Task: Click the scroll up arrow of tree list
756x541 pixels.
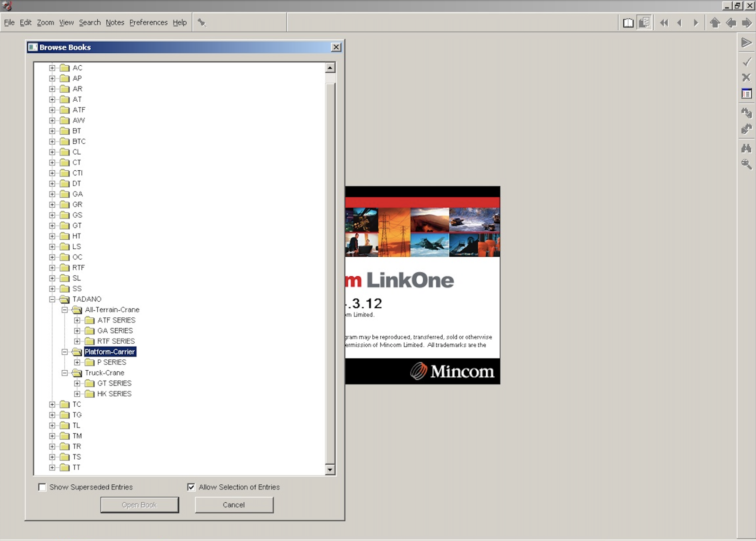Action: click(330, 68)
